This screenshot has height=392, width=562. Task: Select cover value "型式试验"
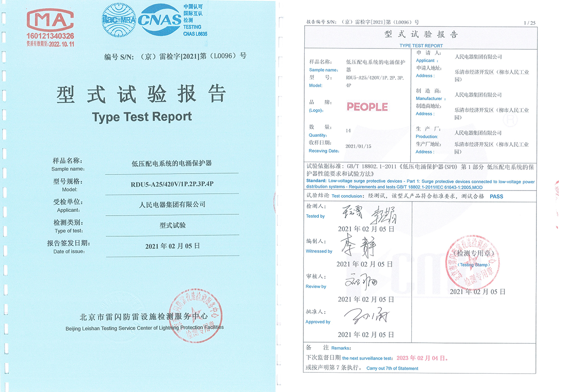[172, 225]
